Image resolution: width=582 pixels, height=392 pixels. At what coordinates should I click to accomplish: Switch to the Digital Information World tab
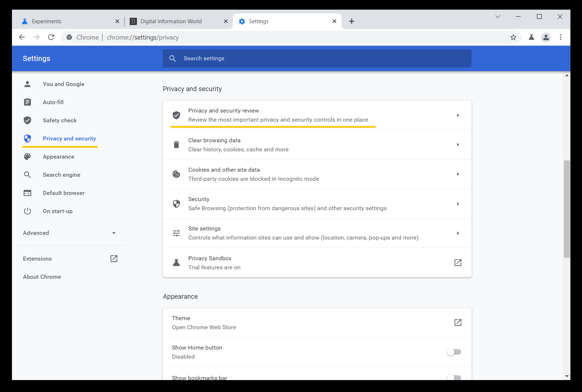pos(171,21)
